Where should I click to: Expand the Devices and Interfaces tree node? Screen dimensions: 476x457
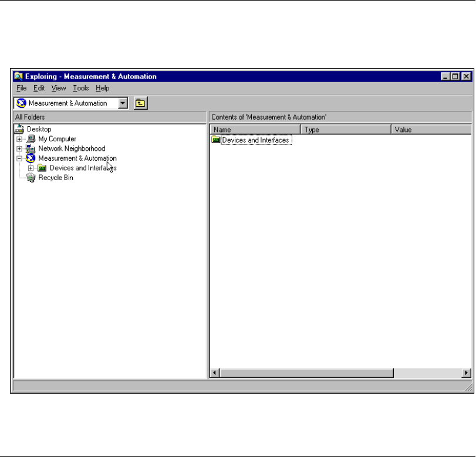tap(31, 168)
